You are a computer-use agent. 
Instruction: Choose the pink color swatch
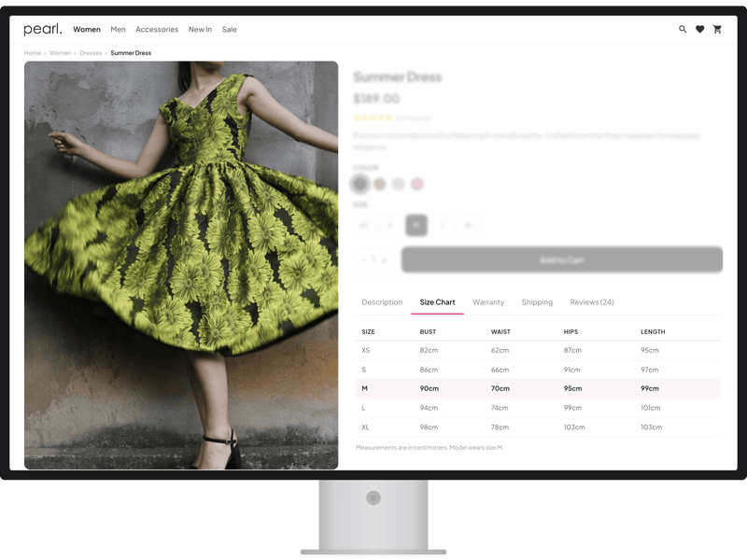(x=416, y=184)
